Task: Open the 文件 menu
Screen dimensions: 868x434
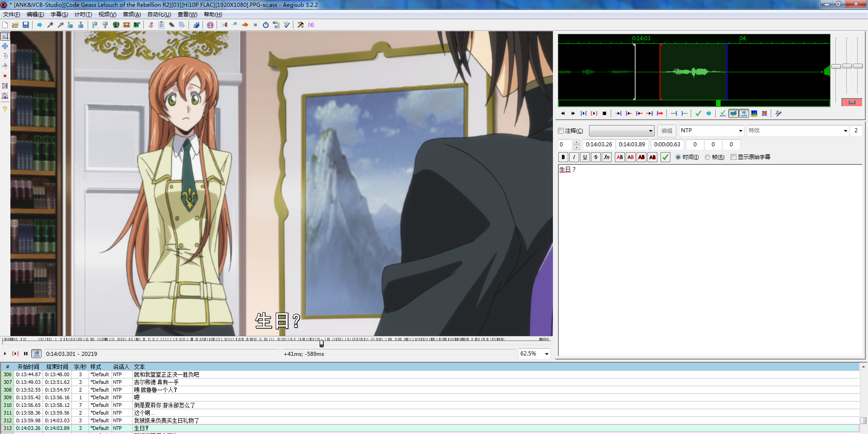Action: (x=12, y=14)
